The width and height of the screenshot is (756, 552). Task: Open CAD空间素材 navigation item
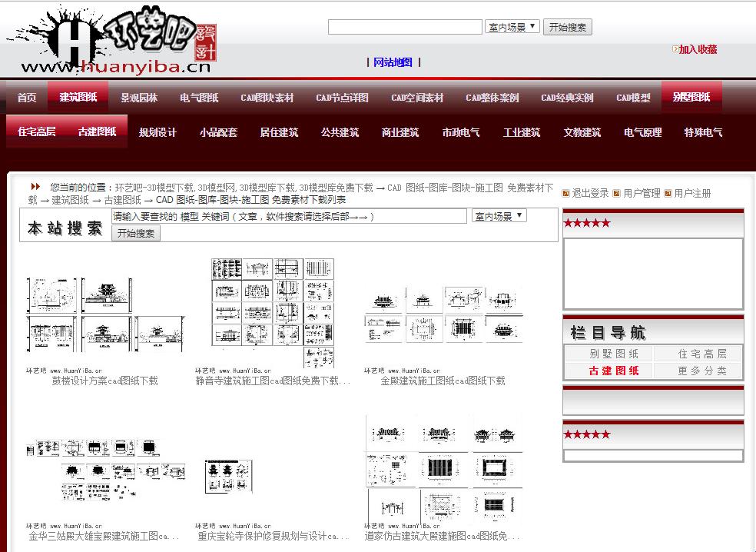pyautogui.click(x=417, y=98)
